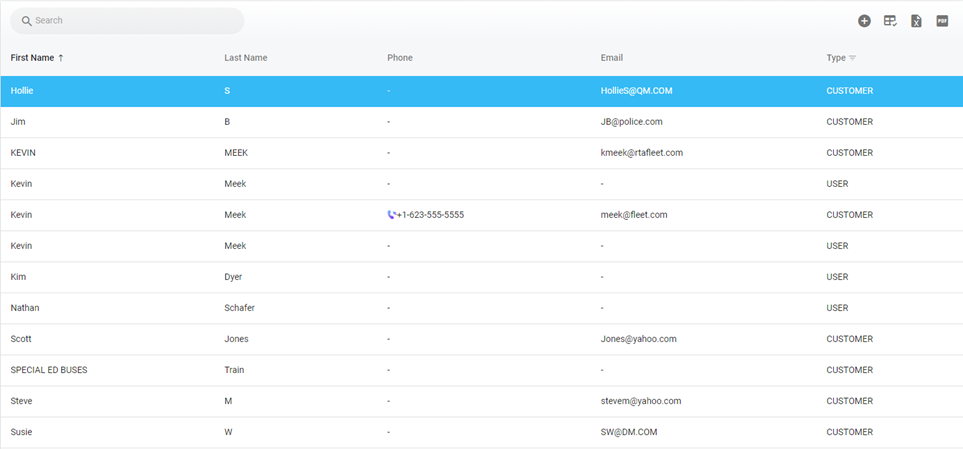Click the kmeek@rtafleet.com email
The width and height of the screenshot is (963, 449).
coord(641,153)
